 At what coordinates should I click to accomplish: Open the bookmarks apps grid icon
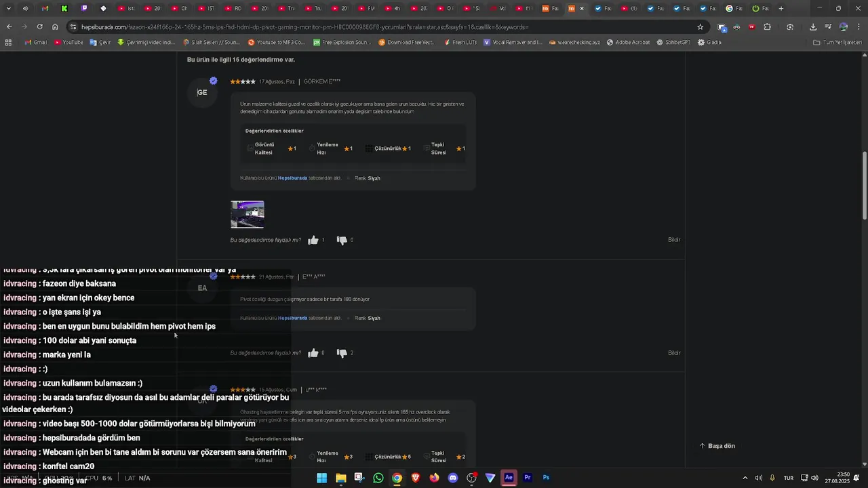[8, 42]
